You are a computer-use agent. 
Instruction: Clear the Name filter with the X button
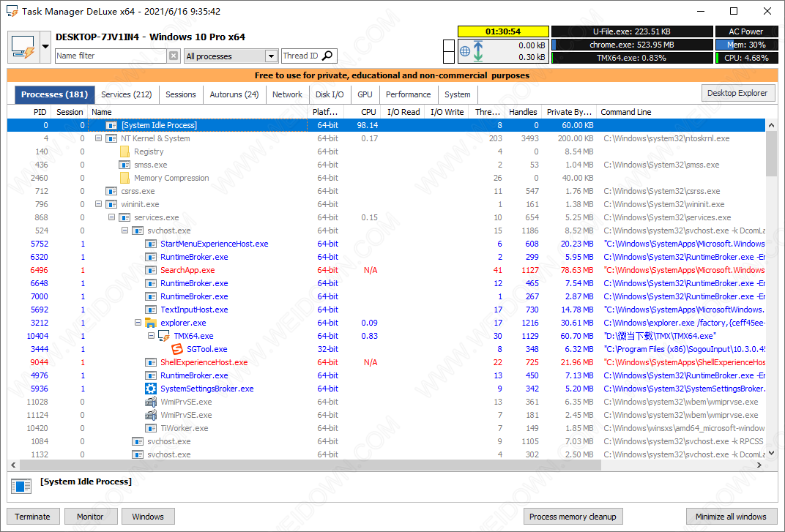click(174, 56)
